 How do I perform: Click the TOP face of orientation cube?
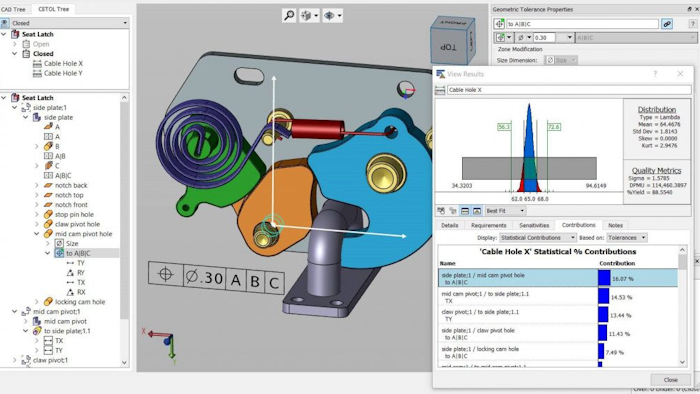[448, 47]
